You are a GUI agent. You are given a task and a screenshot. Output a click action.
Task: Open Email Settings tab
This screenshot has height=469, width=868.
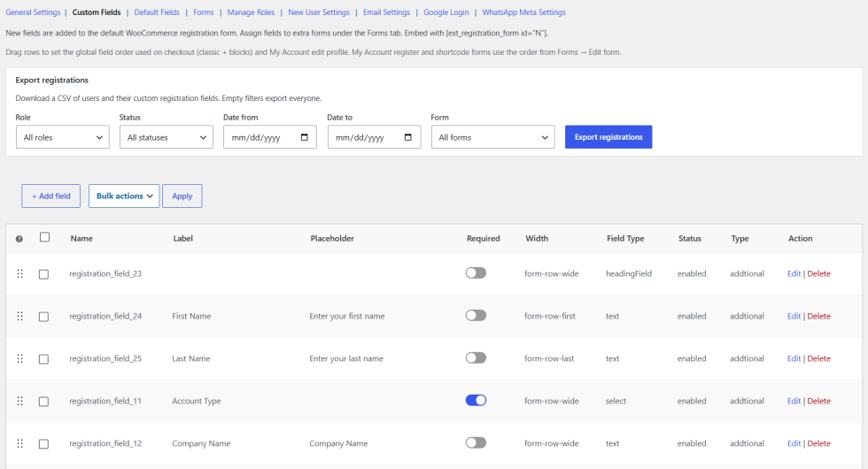pyautogui.click(x=386, y=12)
